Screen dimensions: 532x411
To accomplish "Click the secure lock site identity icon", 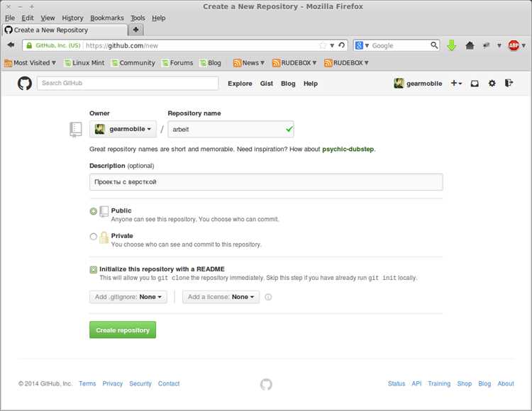I will tap(29, 45).
